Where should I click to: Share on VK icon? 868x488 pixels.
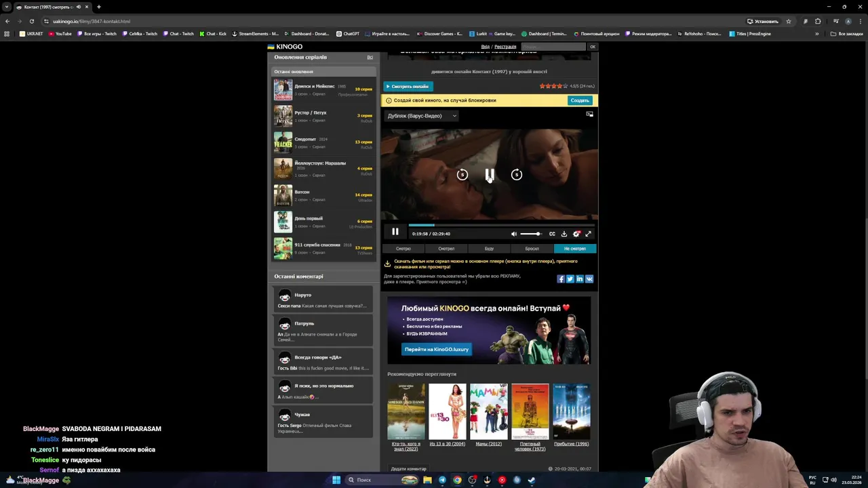(x=589, y=279)
